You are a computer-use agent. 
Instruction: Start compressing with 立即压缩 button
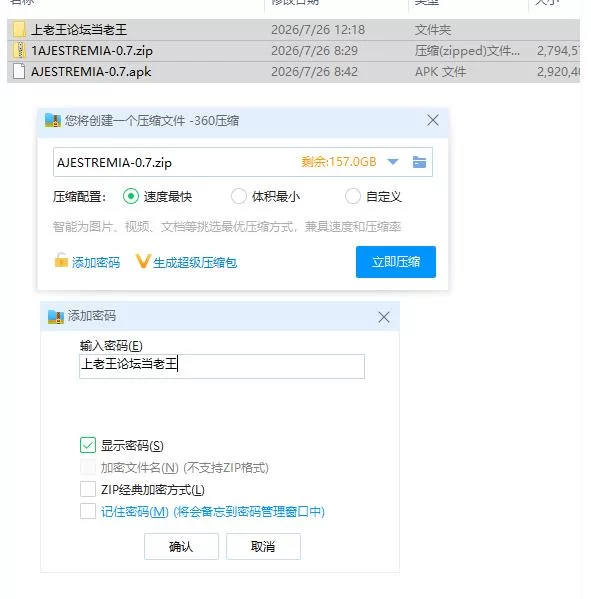click(396, 262)
